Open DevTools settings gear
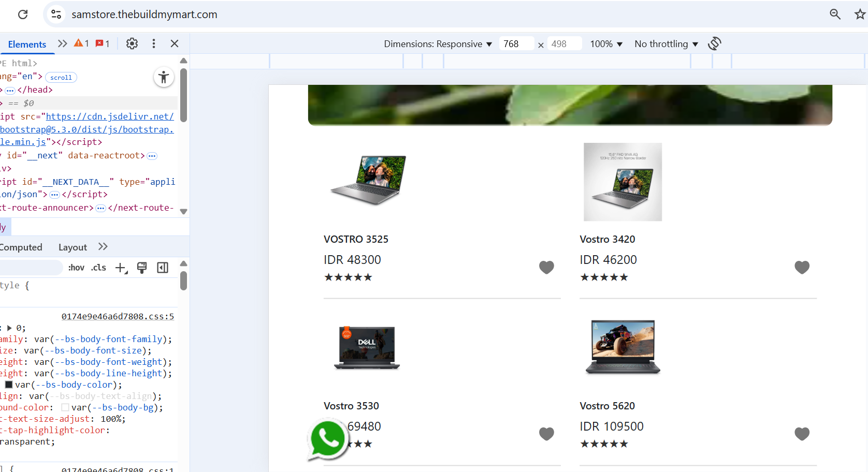The image size is (868, 472). (x=132, y=43)
